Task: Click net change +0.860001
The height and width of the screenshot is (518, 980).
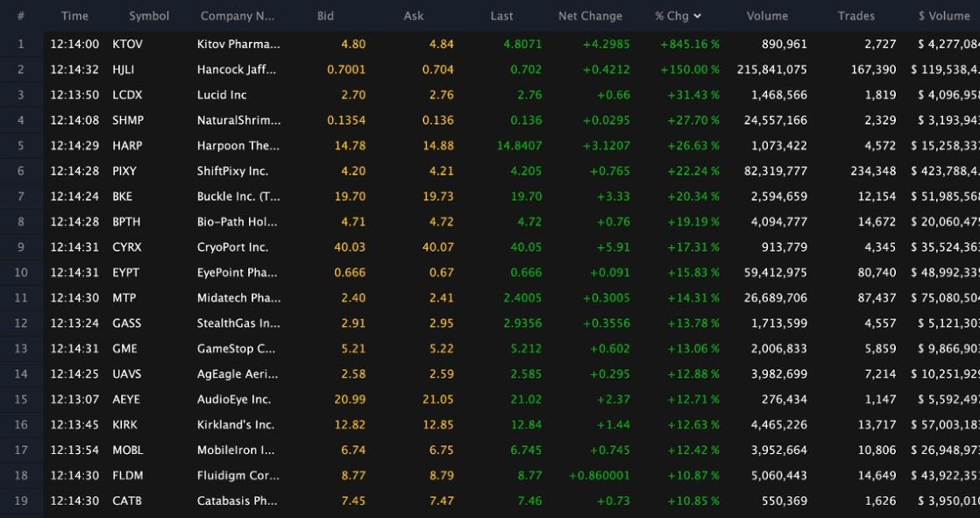Action: pyautogui.click(x=600, y=476)
